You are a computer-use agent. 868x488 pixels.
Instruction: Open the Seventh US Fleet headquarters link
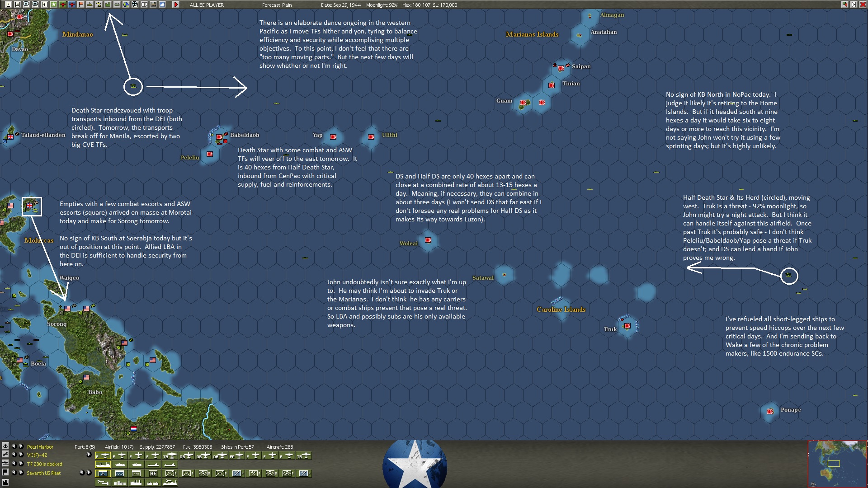(x=43, y=473)
